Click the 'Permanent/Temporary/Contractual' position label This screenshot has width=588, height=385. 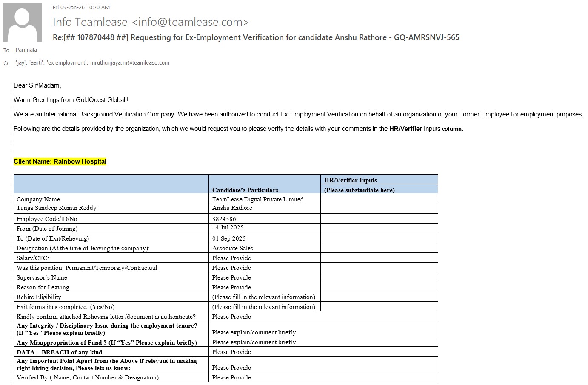[87, 268]
